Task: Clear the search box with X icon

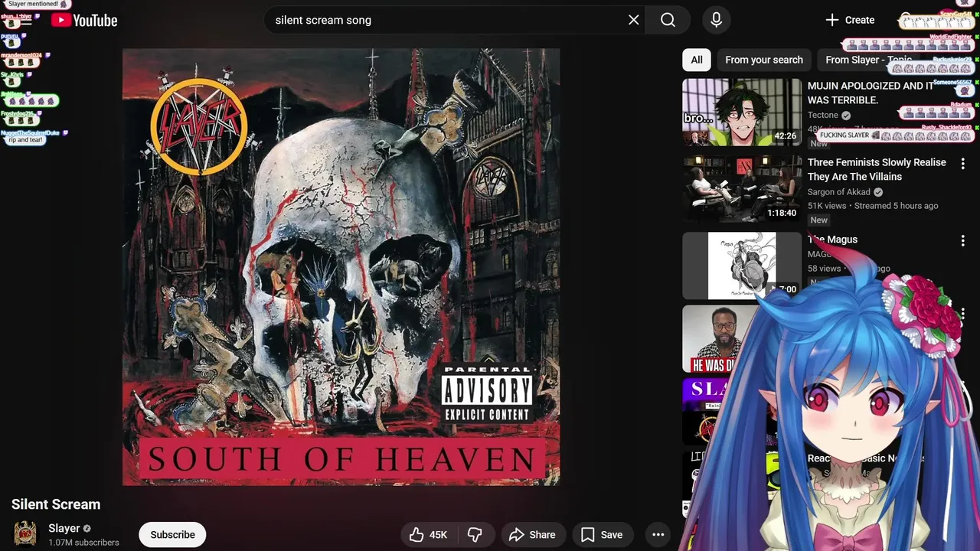Action: click(x=634, y=20)
